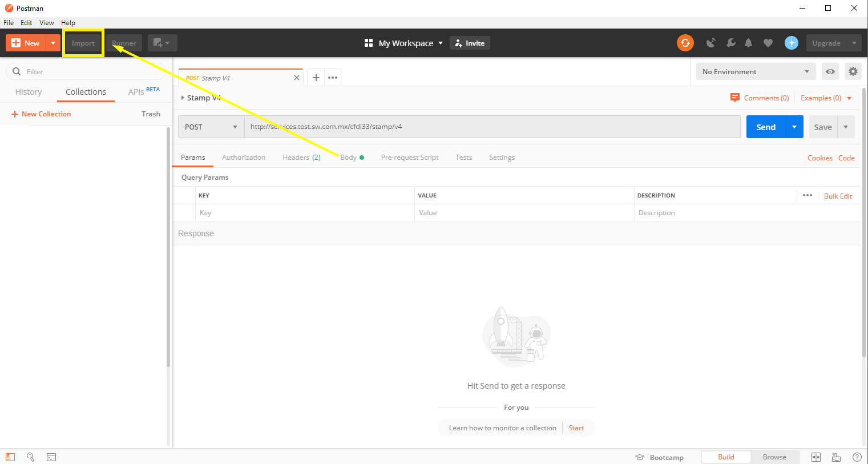Open the capture requests satellite icon

(710, 43)
